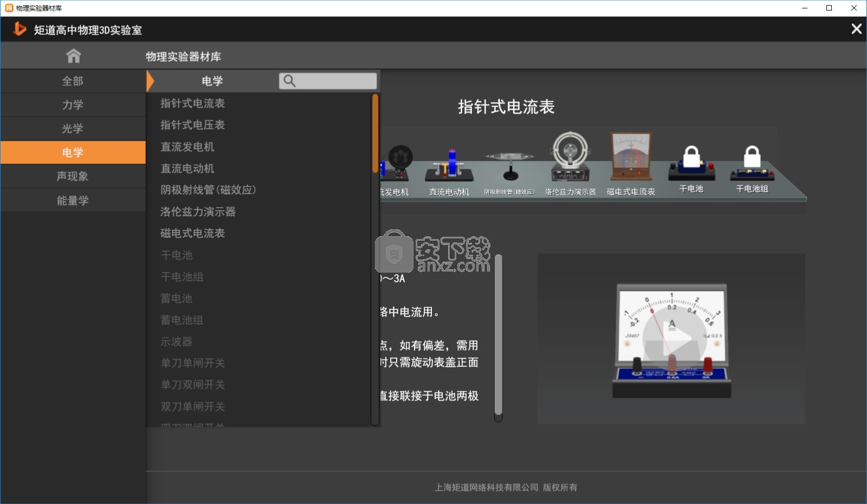
Task: Close the lab with the white X
Action: click(x=856, y=29)
